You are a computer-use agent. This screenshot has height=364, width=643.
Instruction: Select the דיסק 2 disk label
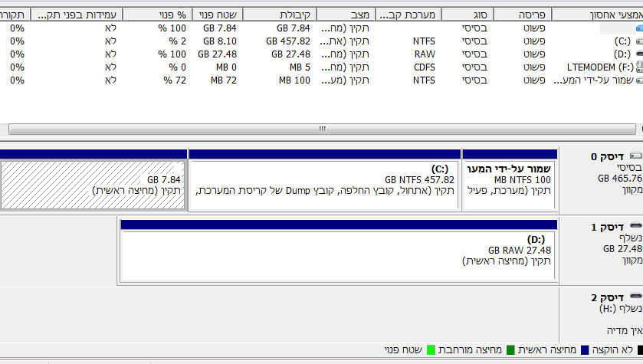607,297
